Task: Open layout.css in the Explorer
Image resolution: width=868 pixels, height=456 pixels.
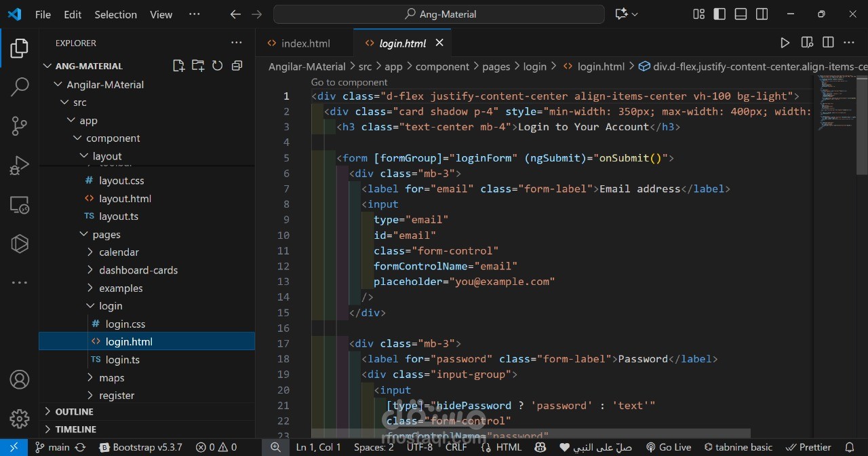Action: (x=121, y=180)
